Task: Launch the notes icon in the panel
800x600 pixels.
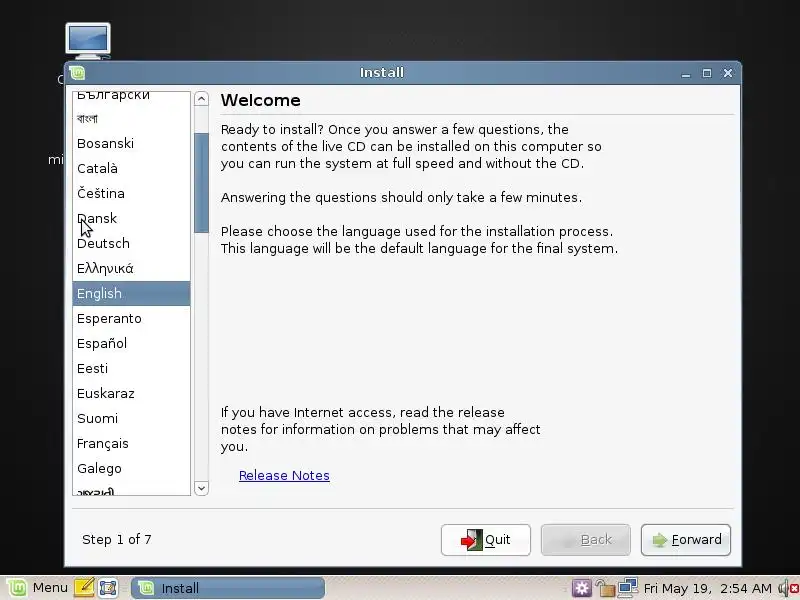Action: tap(84, 588)
